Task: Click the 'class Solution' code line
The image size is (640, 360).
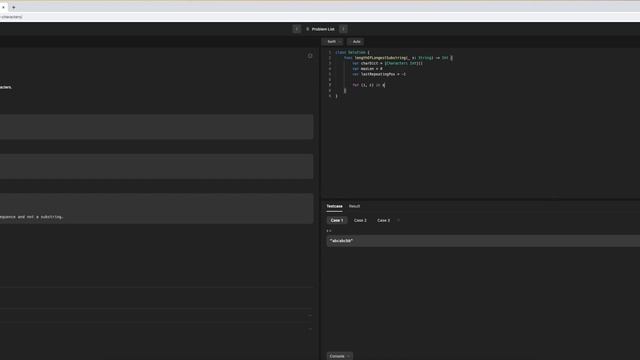Action: (x=352, y=52)
